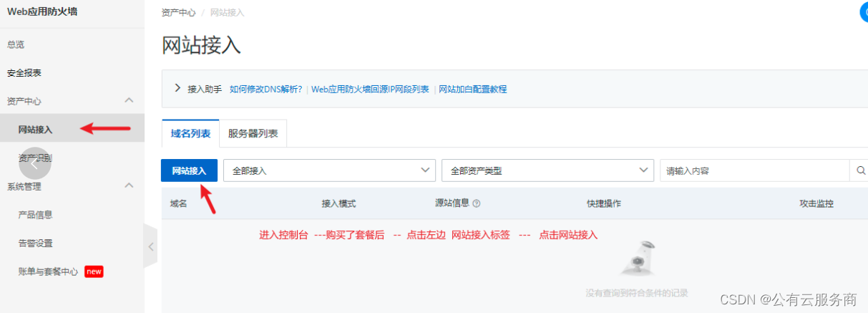
Task: Click the search magnifier icon
Action: (x=860, y=170)
